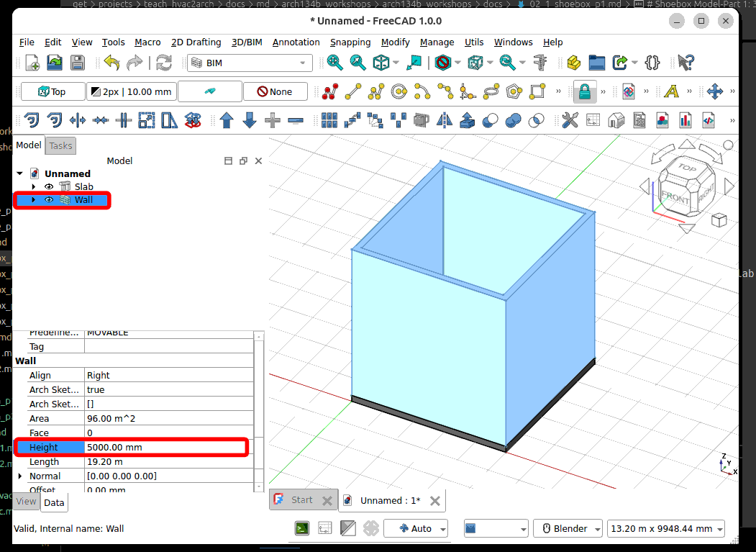Click the Fit All zoom icon
The width and height of the screenshot is (756, 552).
pyautogui.click(x=335, y=63)
